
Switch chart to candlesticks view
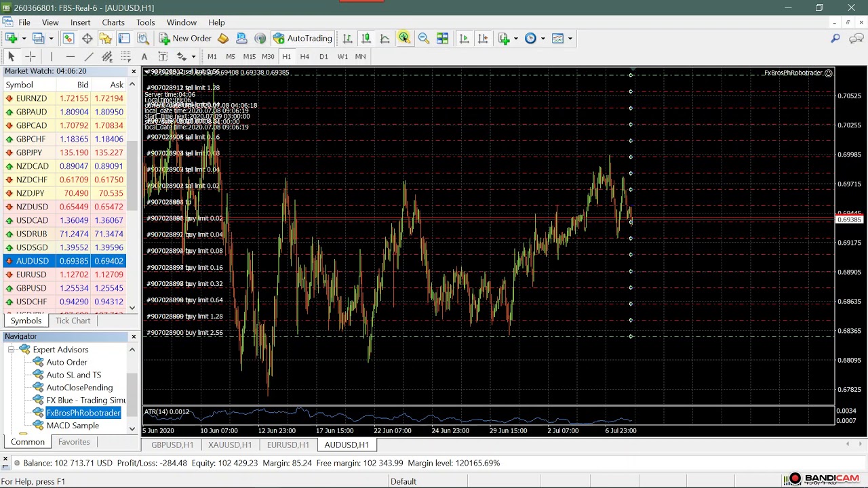coord(366,39)
